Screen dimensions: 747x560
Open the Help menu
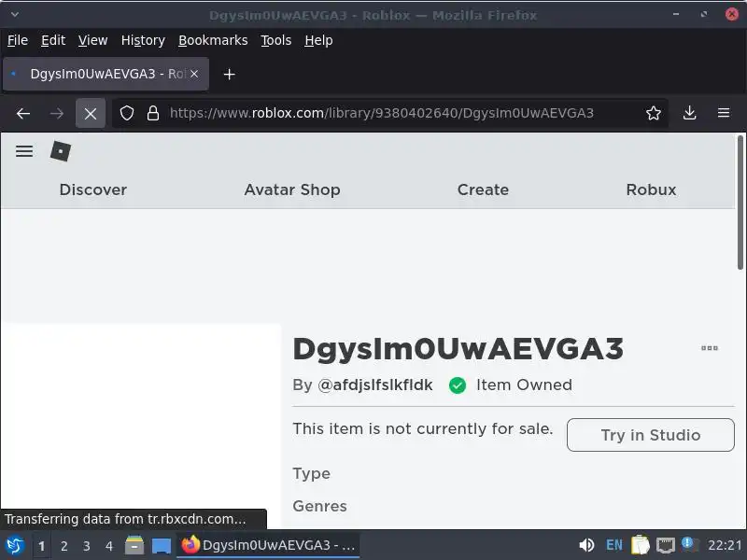(x=318, y=40)
